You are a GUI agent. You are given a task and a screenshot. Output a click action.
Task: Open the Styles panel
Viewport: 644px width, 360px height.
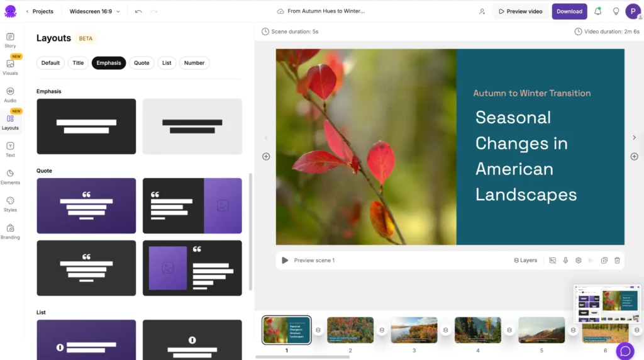pos(10,204)
